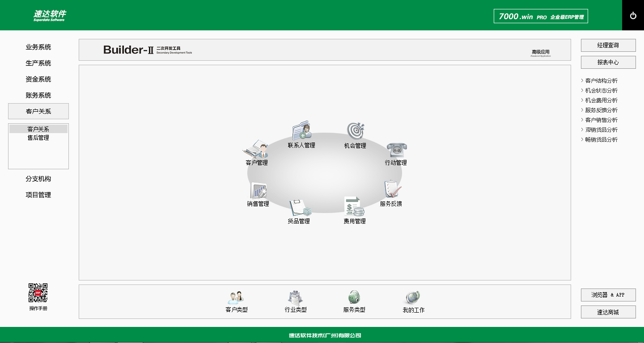The height and width of the screenshot is (343, 644).
Task: Expand the 业务系统 menu section
Action: (38, 47)
